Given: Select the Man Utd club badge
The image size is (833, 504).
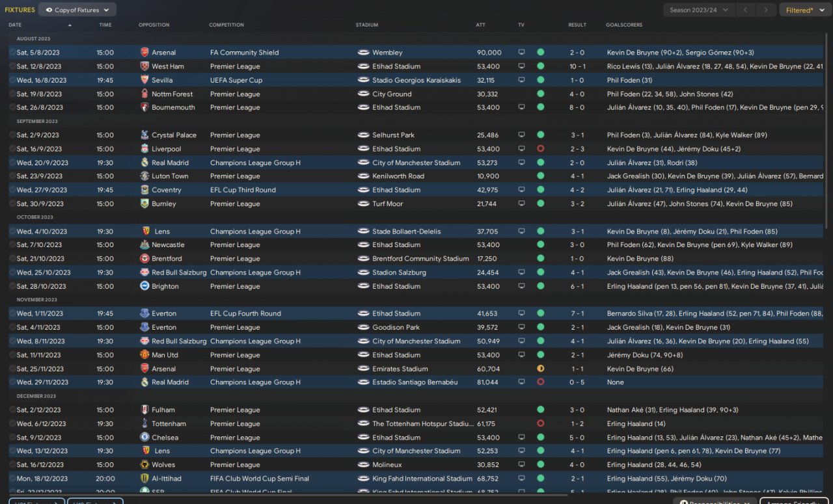Looking at the screenshot, I should coord(144,355).
